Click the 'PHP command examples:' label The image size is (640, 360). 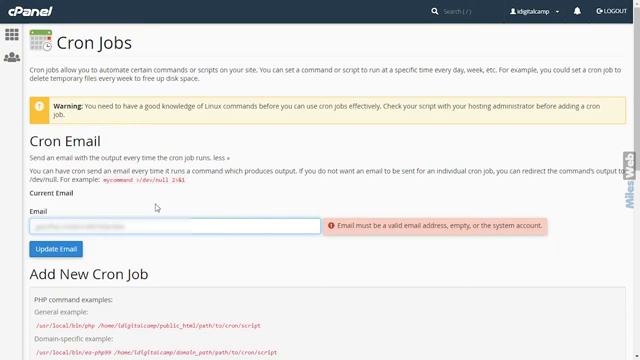pyautogui.click(x=73, y=300)
